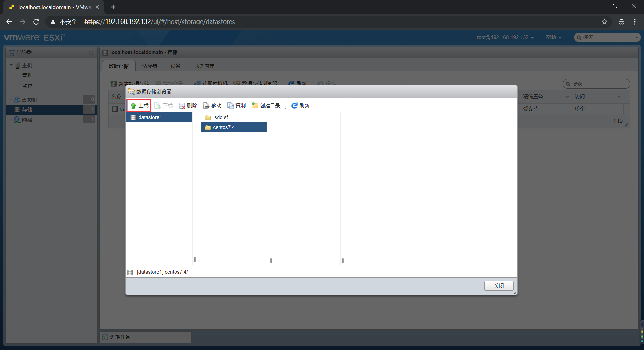Click the incognito profile icon

pyautogui.click(x=621, y=22)
